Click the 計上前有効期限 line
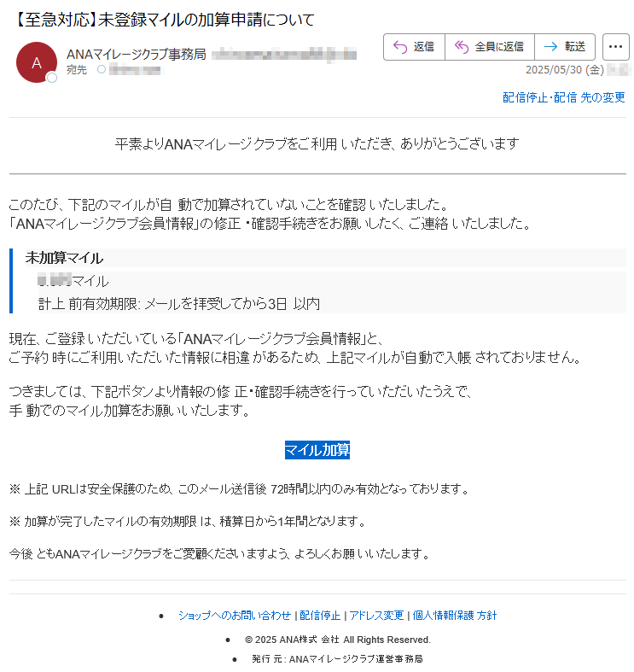Viewport: 634px width, 672px height. tap(179, 304)
